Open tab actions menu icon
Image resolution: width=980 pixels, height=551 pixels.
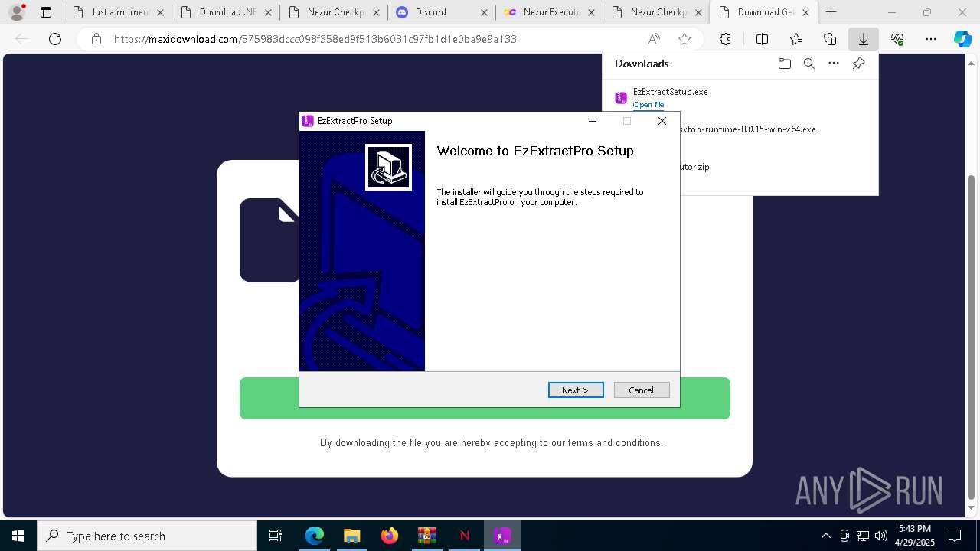[x=46, y=12]
